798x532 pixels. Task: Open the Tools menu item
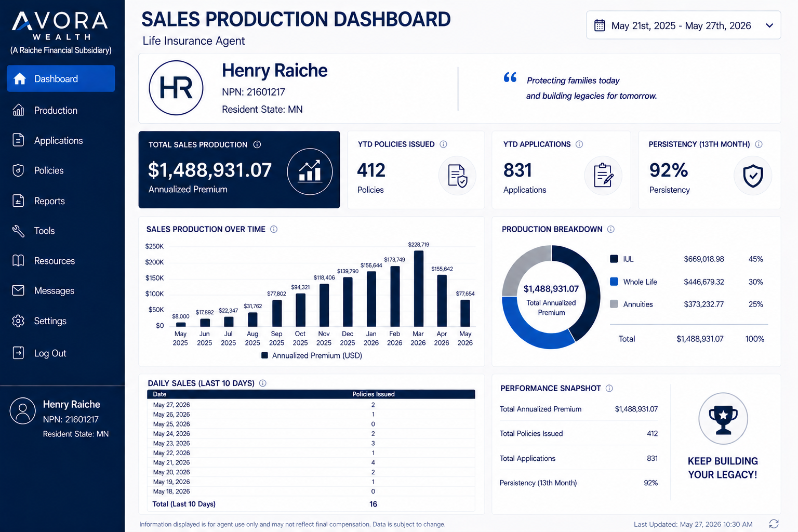[x=44, y=231]
